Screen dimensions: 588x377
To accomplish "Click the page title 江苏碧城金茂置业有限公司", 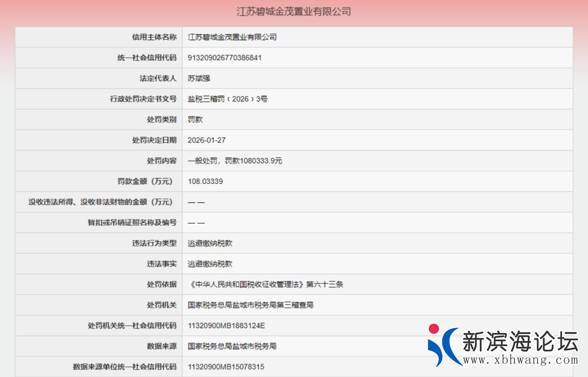I will pos(293,11).
